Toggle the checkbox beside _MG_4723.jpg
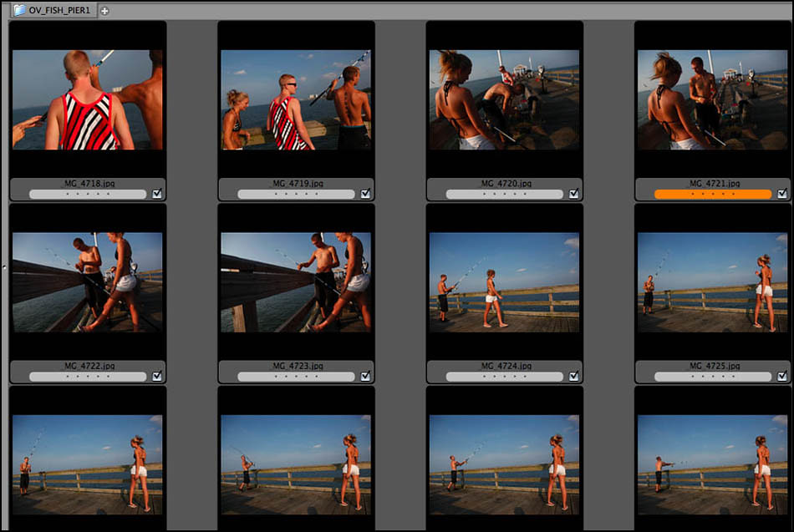The height and width of the screenshot is (532, 794). tap(365, 376)
